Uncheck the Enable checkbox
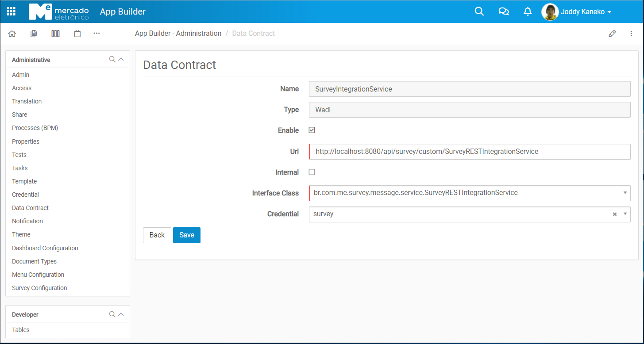 312,130
